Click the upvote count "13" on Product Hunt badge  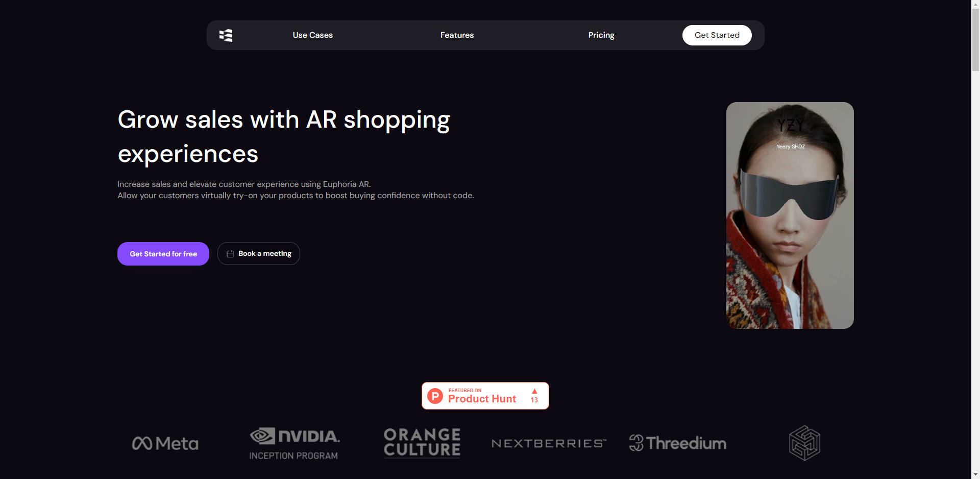534,400
